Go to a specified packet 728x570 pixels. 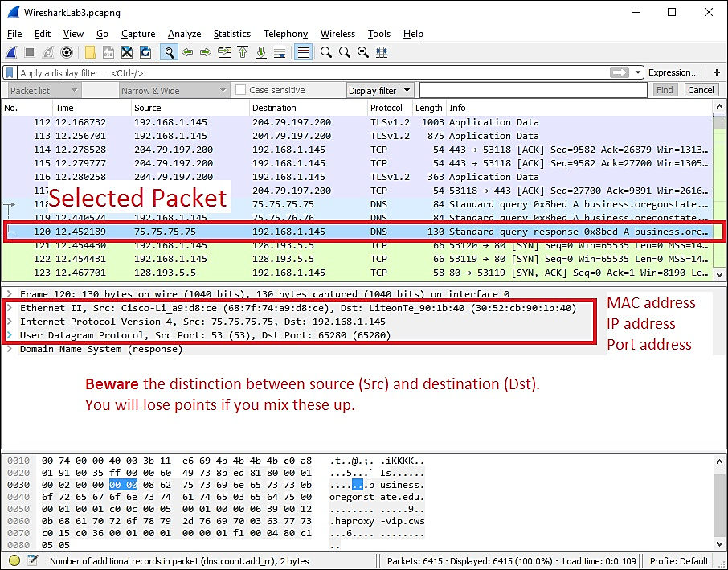(x=224, y=52)
